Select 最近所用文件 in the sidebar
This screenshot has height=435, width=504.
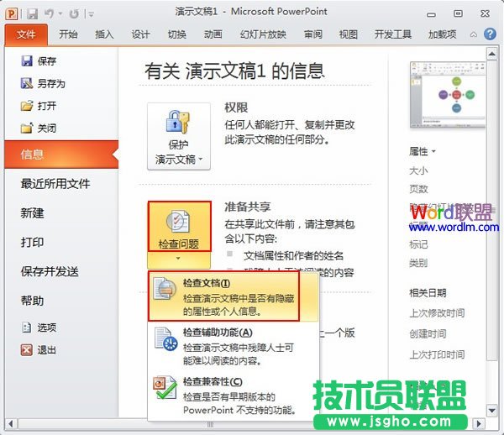pos(55,184)
